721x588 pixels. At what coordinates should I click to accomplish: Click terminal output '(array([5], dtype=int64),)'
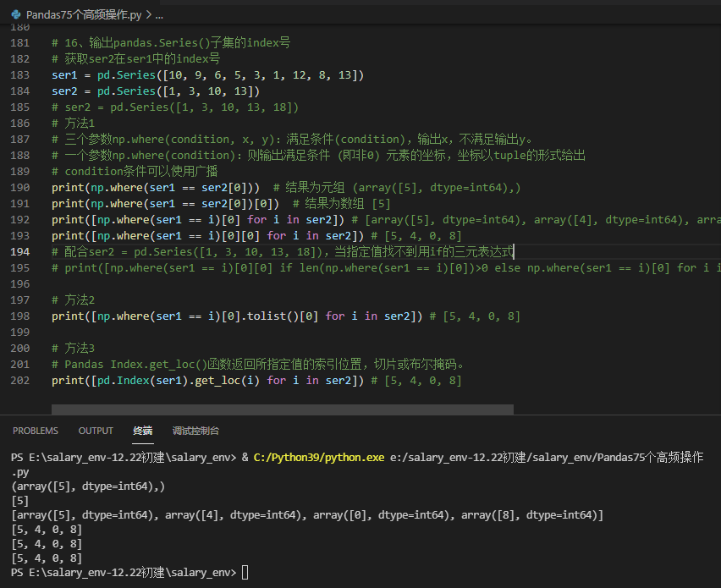click(88, 486)
